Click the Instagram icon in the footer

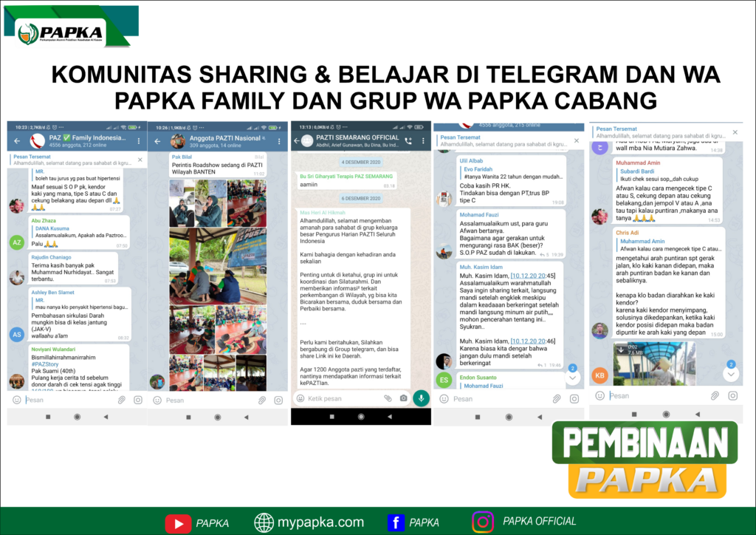pos(483,522)
